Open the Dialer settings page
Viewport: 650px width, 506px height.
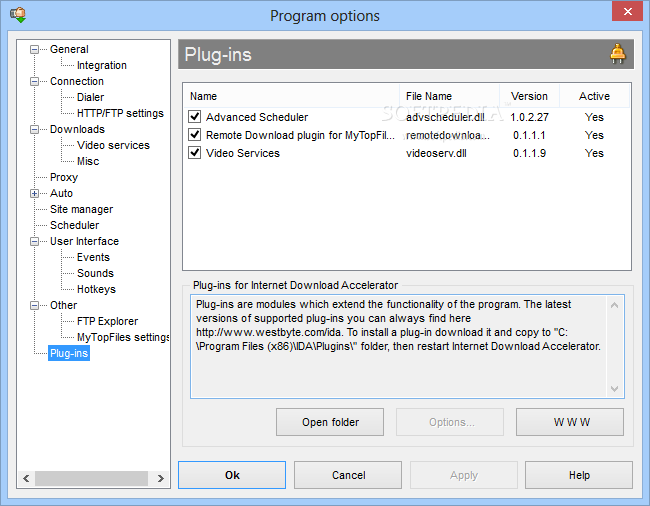[90, 97]
